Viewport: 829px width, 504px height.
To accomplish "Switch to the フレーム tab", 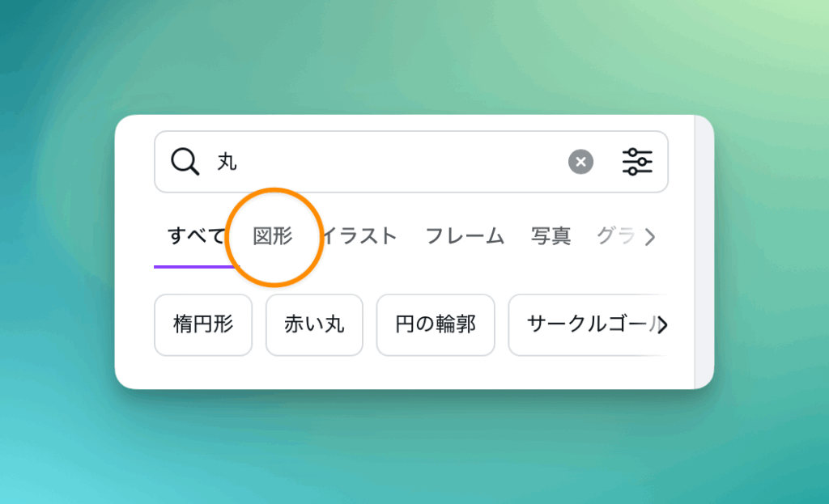I will coord(465,236).
